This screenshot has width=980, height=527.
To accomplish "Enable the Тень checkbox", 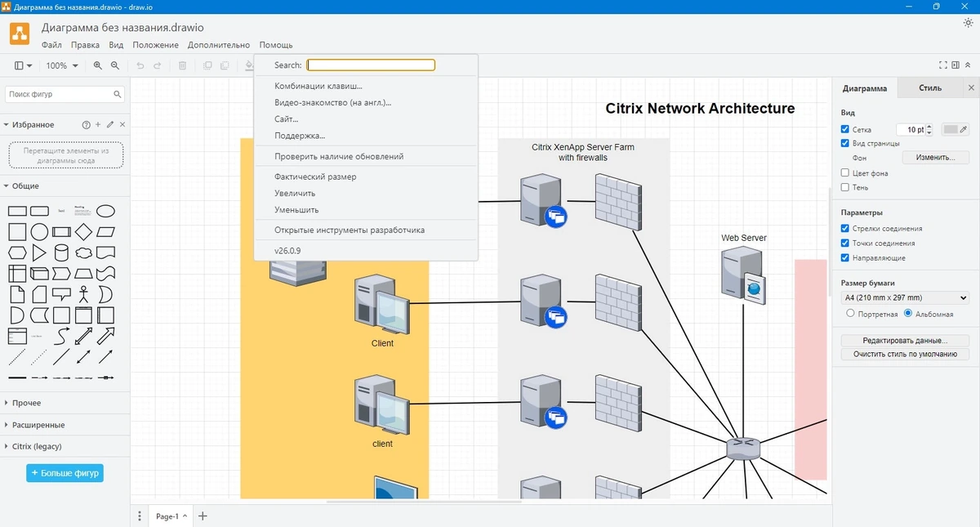I will [x=845, y=187].
